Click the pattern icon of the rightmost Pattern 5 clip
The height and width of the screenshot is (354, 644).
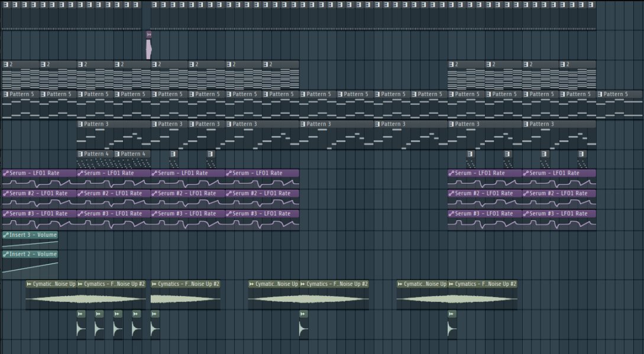(601, 94)
